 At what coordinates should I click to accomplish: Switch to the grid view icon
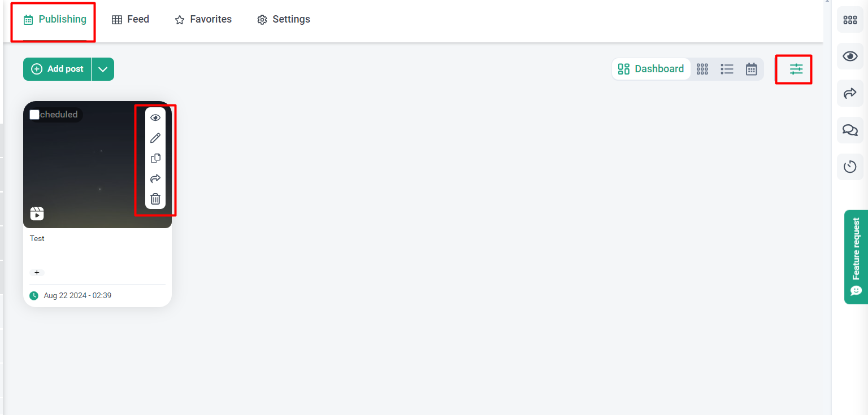(x=702, y=69)
